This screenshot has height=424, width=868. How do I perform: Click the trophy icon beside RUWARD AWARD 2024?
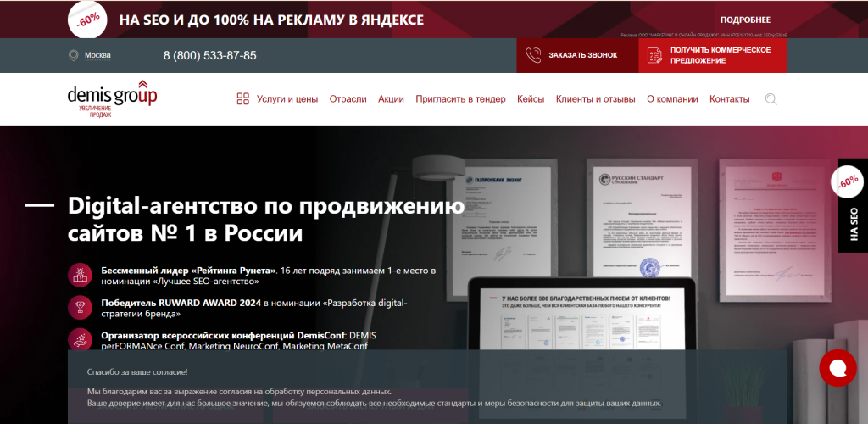[x=80, y=308]
